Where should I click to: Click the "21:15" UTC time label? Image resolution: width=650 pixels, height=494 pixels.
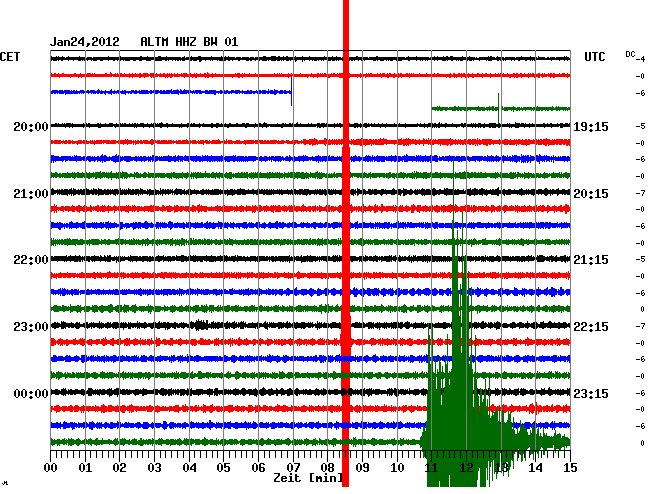[591, 260]
